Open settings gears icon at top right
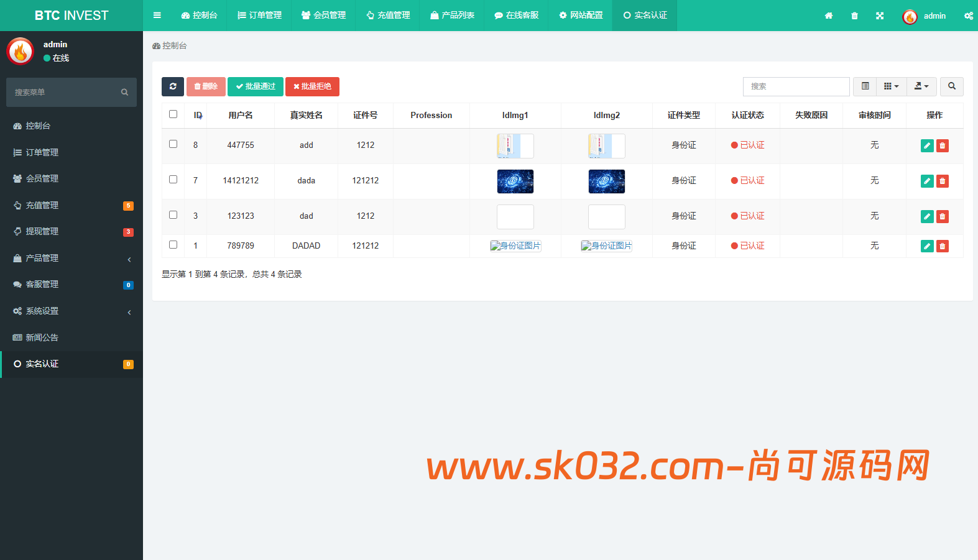The width and height of the screenshot is (978, 560). 969,16
